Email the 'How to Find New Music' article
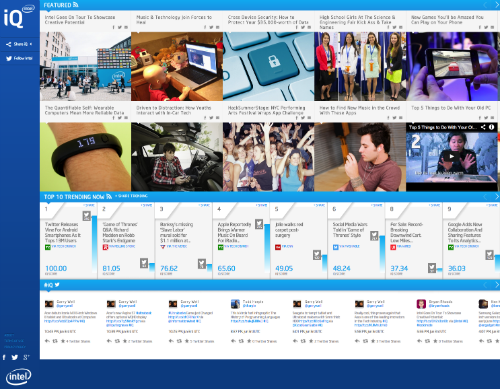Screen dimensions: 500x389 (401, 118)
